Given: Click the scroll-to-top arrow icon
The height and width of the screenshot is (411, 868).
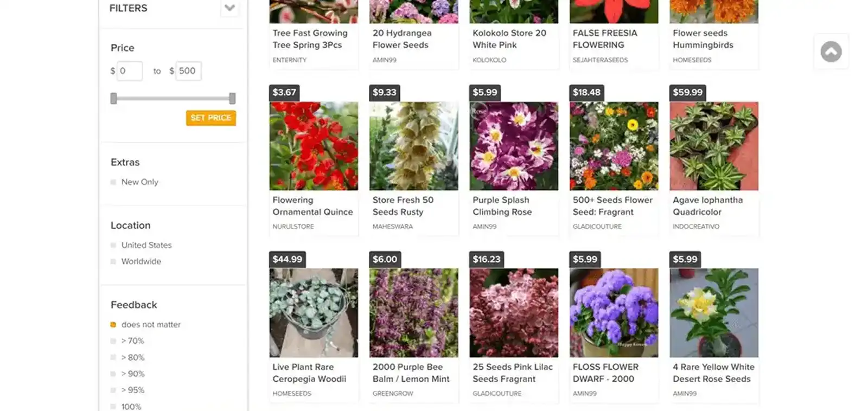Looking at the screenshot, I should point(831,52).
